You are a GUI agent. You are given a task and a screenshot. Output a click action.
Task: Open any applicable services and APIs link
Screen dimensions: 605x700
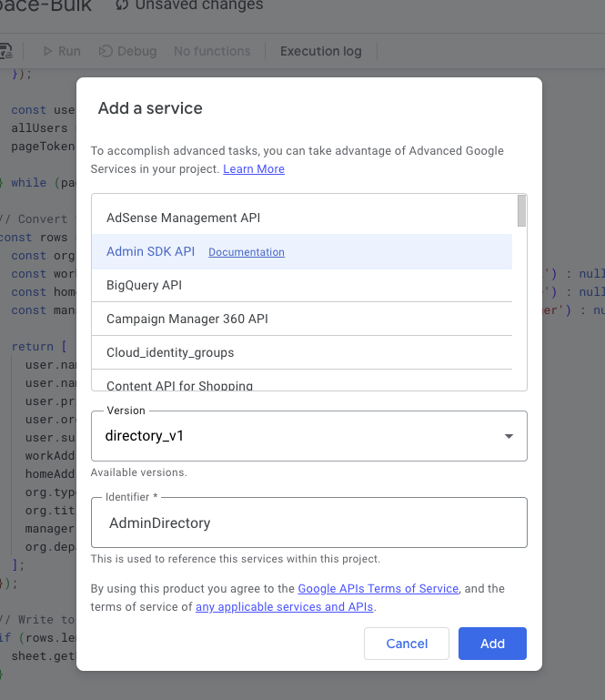[x=284, y=607]
